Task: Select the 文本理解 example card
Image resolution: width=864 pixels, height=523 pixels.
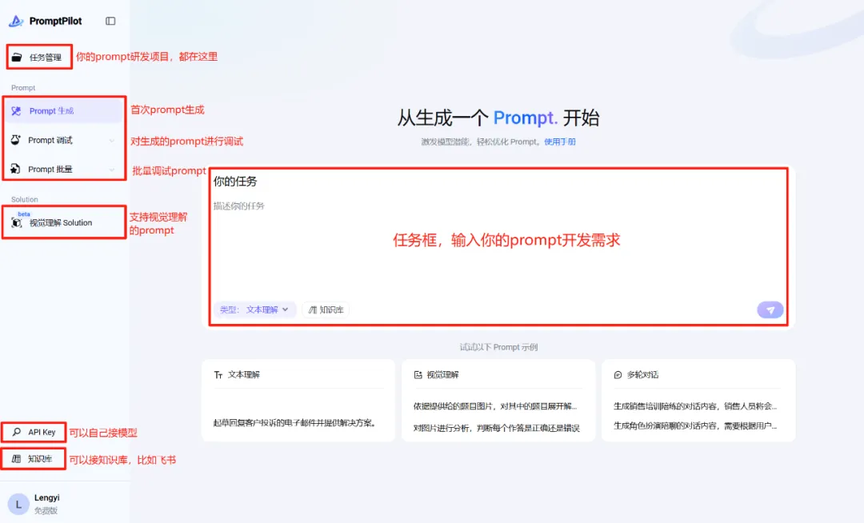Action: (x=298, y=400)
